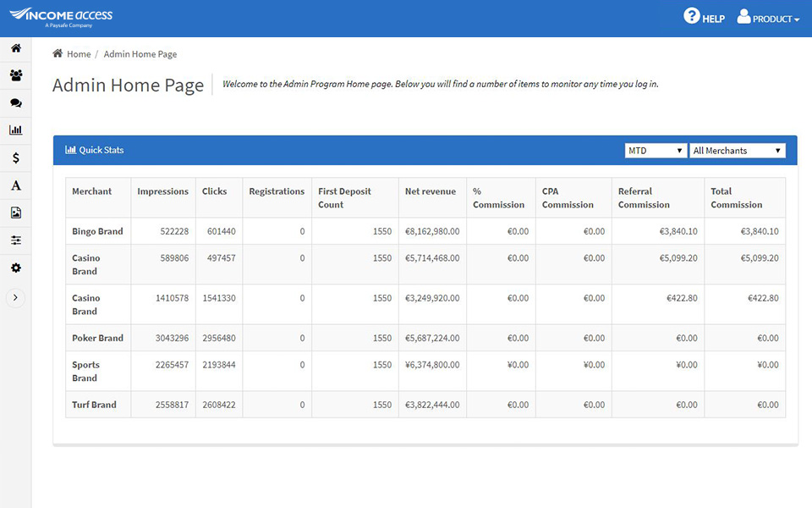Click the sliders filter icon in sidebar
This screenshot has width=812, height=508.
point(15,240)
